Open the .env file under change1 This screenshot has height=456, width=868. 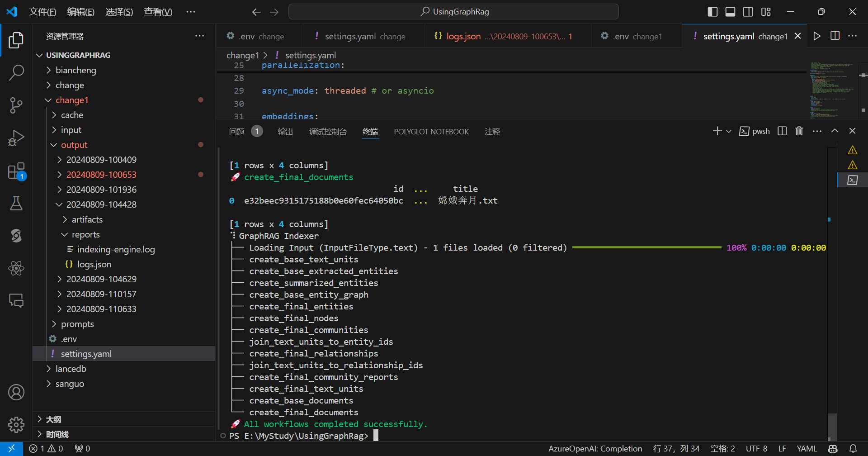click(x=124, y=339)
